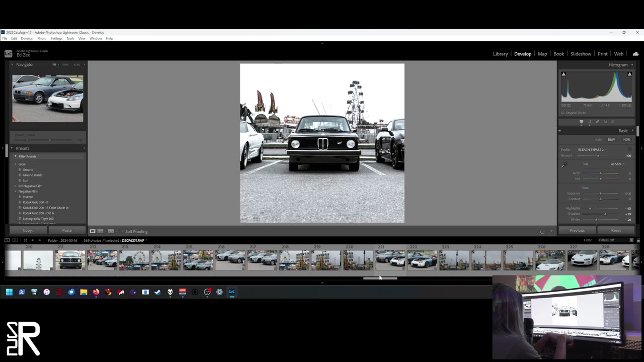Open the File menu
The width and height of the screenshot is (644, 362).
click(5, 38)
